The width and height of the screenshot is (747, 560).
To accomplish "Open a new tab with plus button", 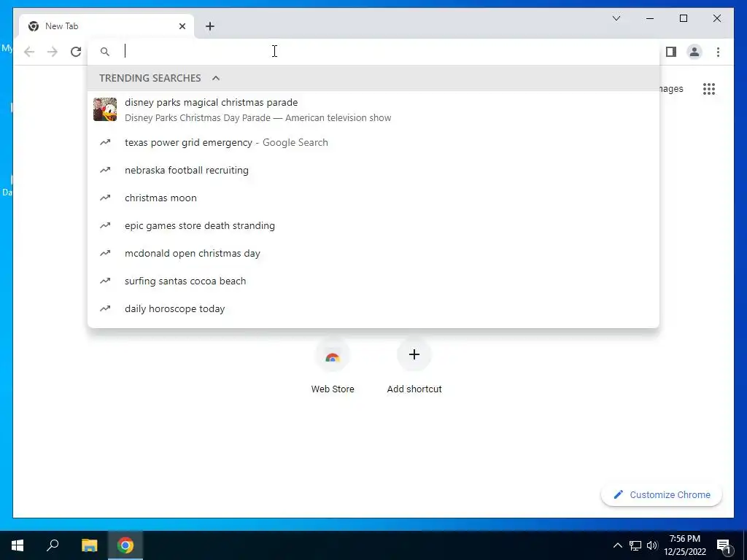I will click(210, 27).
